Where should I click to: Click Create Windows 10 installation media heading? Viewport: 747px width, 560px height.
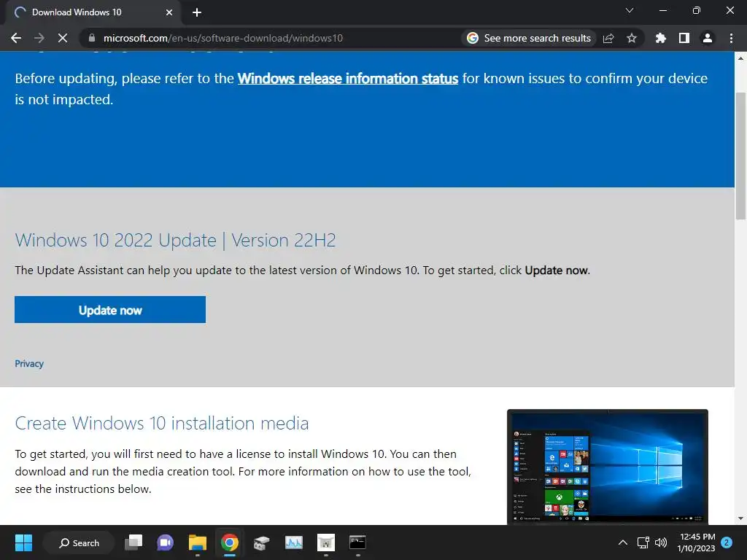[x=162, y=423]
